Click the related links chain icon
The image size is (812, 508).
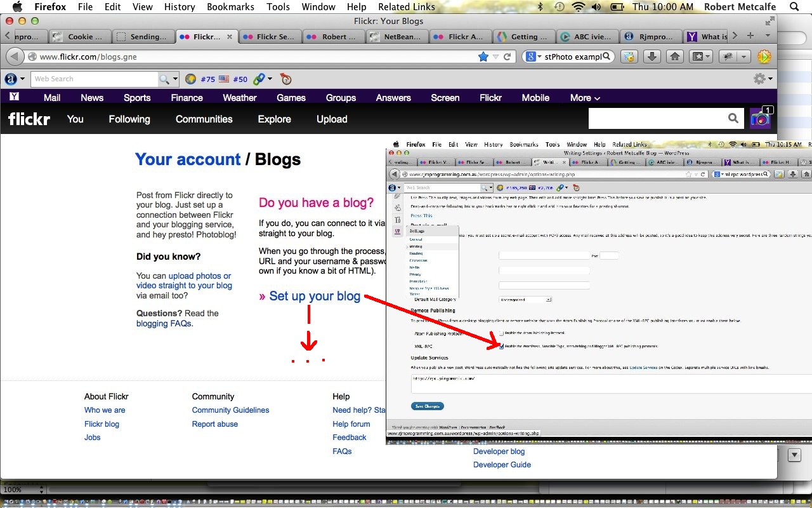[259, 79]
